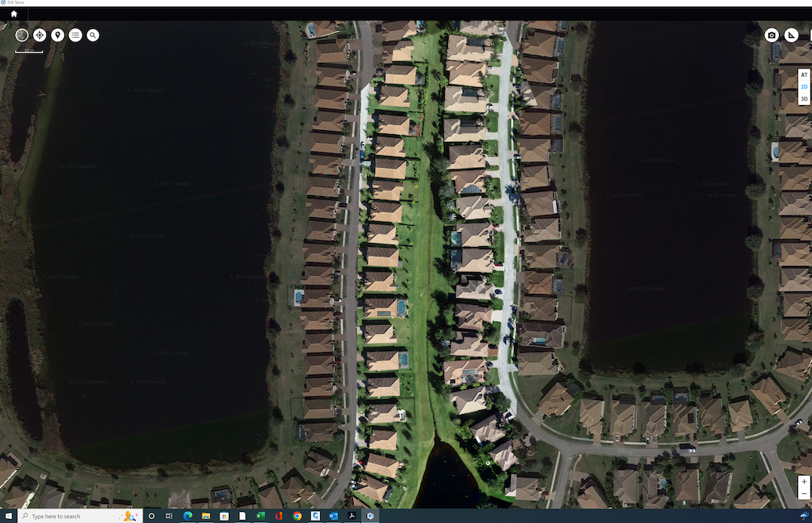The image size is (812, 523).
Task: Switch to 3D view mode
Action: [x=803, y=98]
